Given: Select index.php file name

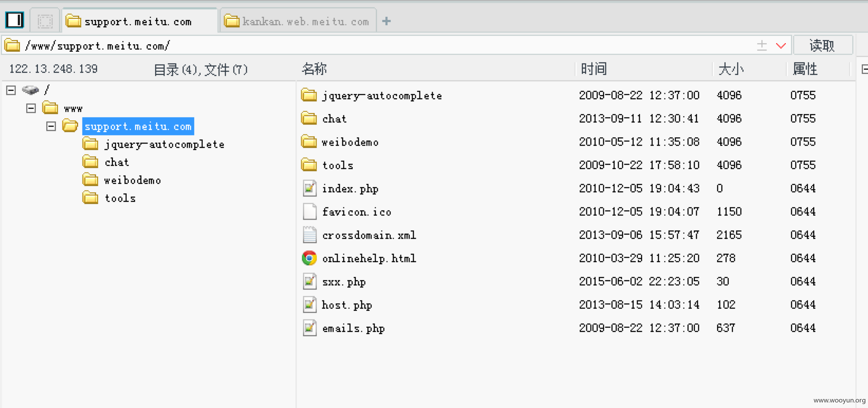Looking at the screenshot, I should coord(350,189).
